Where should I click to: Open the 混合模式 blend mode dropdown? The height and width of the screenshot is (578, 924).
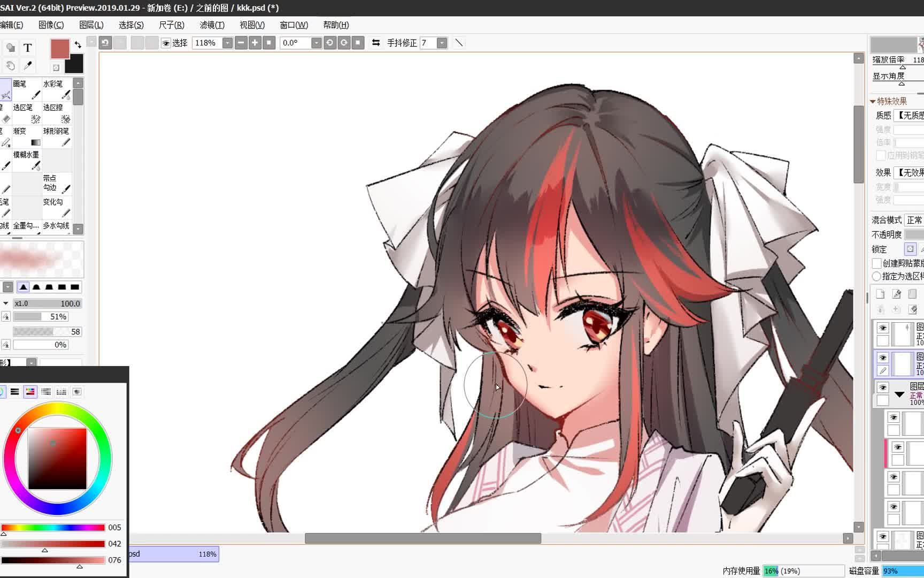pos(914,220)
